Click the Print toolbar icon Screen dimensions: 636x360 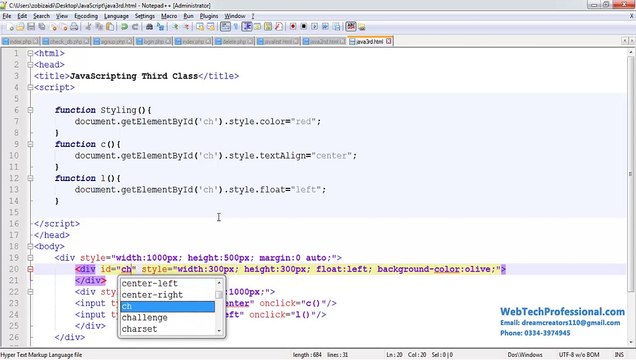[x=74, y=27]
